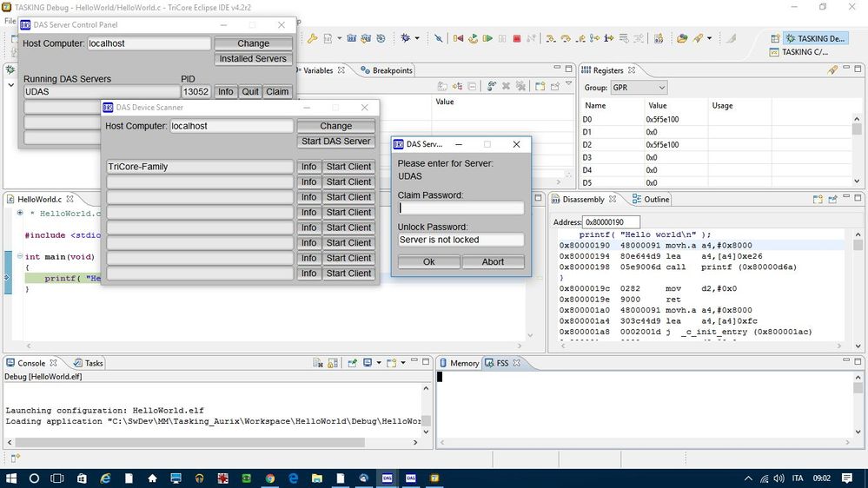
Task: Select the Disassembly tab
Action: point(584,199)
